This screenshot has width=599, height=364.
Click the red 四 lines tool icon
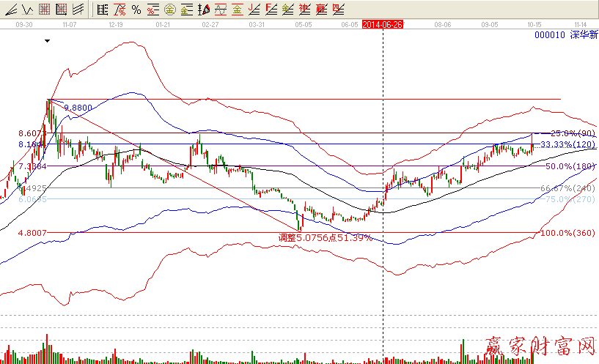click(x=337, y=10)
